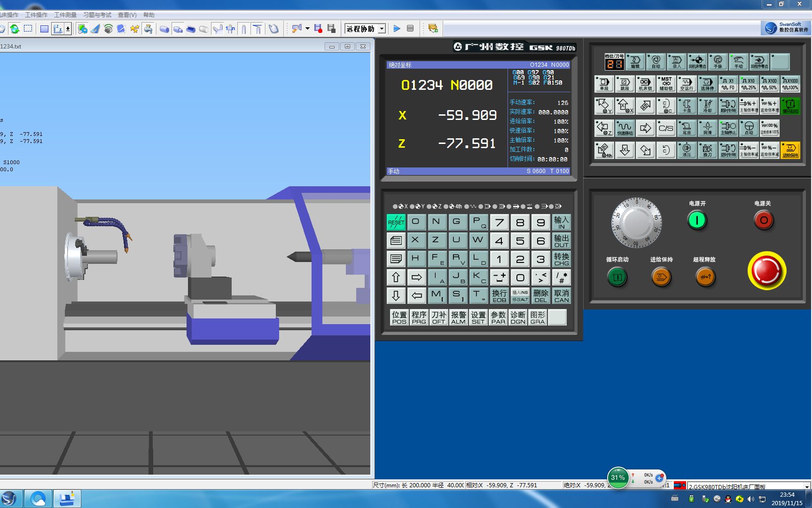Image resolution: width=812 pixels, height=508 pixels.
Task: Click the feed override rotary dial
Action: click(x=636, y=222)
